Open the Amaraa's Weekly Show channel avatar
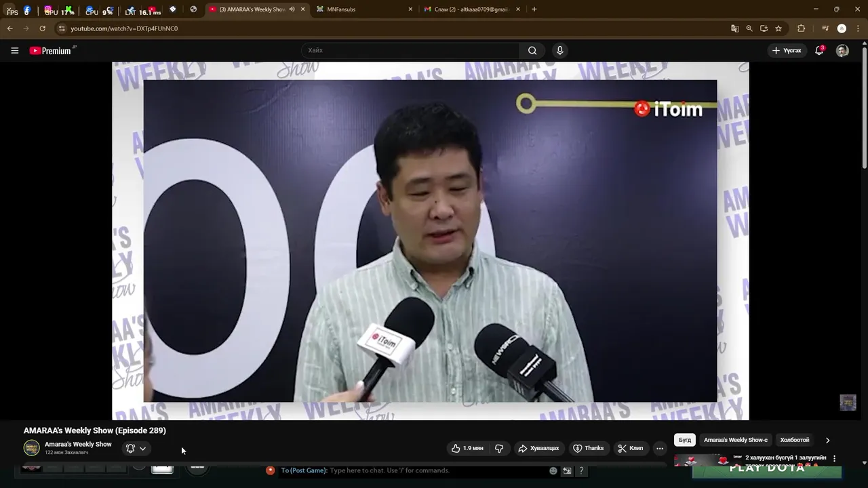 point(32,448)
